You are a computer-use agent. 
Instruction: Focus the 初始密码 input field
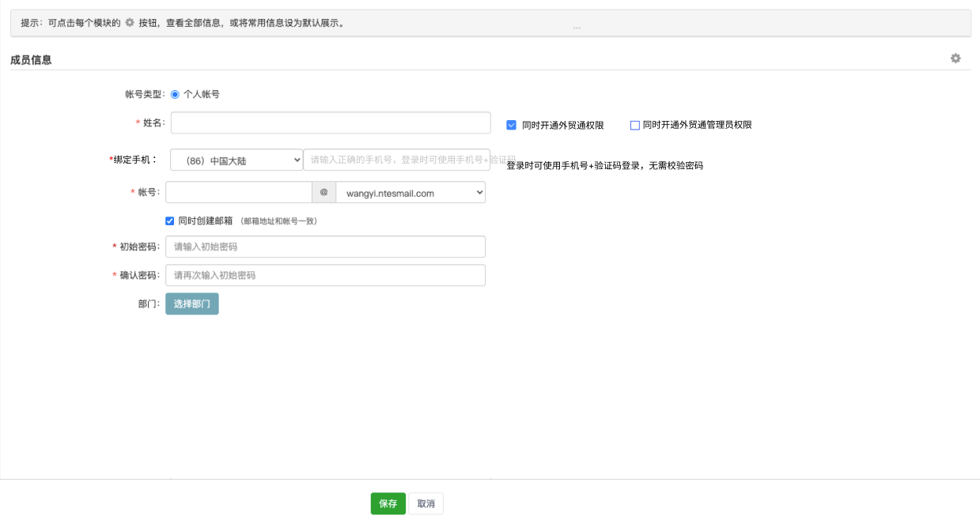[x=325, y=247]
